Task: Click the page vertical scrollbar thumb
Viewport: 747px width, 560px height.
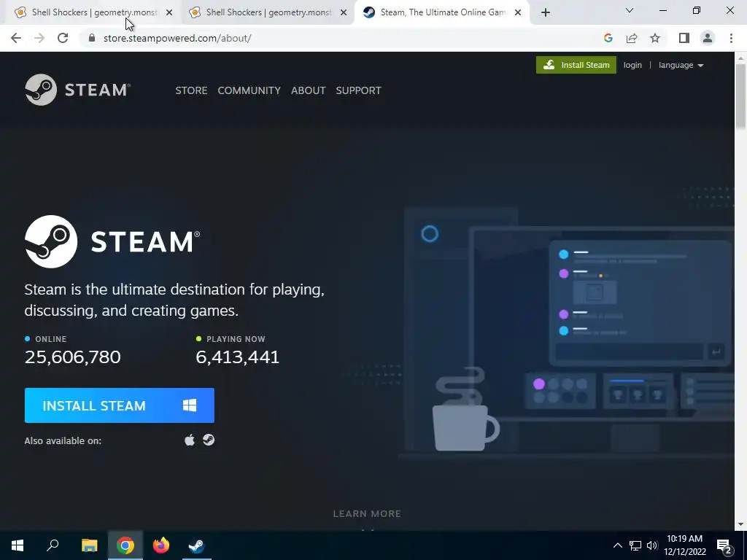Action: pos(740,96)
